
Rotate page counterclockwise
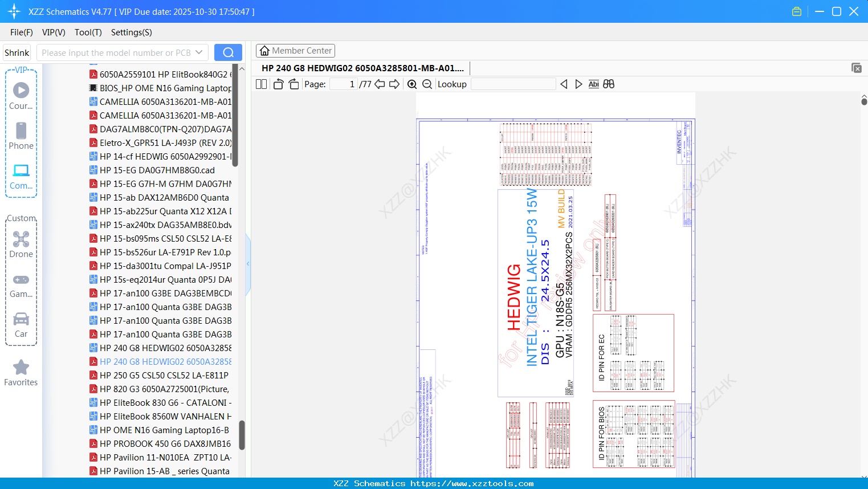pos(278,84)
